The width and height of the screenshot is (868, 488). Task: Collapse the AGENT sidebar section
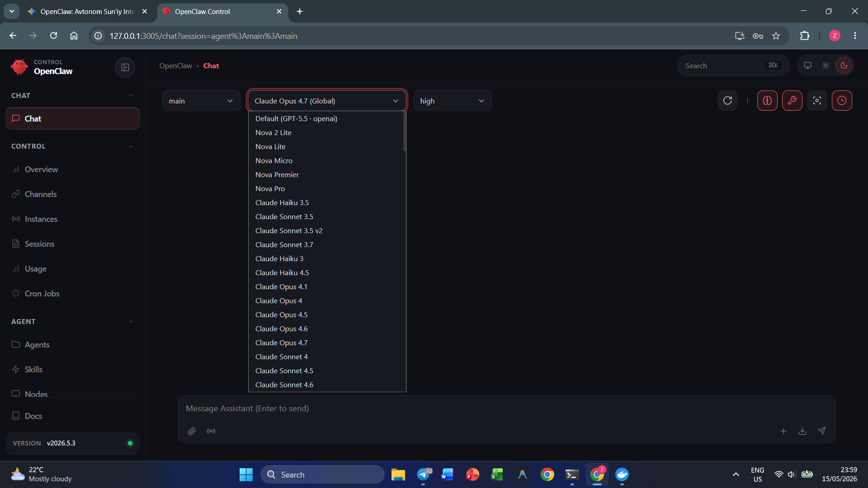click(73, 322)
